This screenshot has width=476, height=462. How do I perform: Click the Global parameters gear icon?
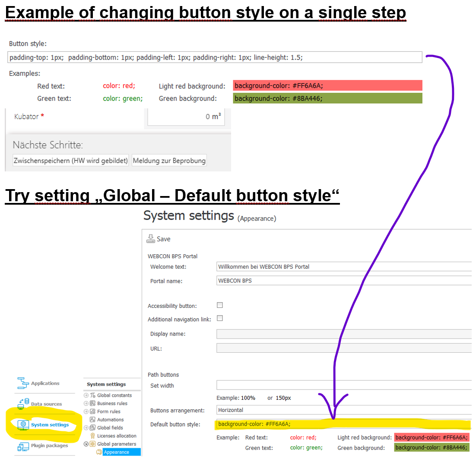click(93, 444)
